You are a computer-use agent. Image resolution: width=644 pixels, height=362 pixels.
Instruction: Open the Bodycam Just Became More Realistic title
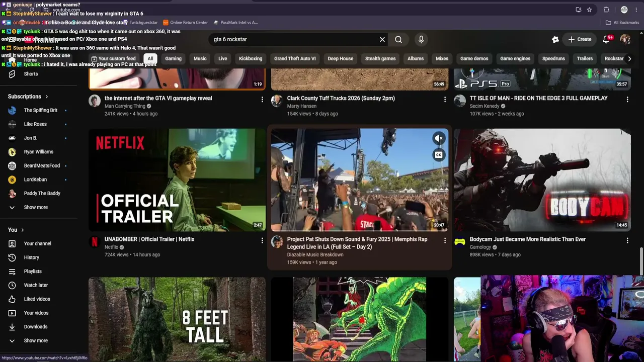(x=528, y=239)
